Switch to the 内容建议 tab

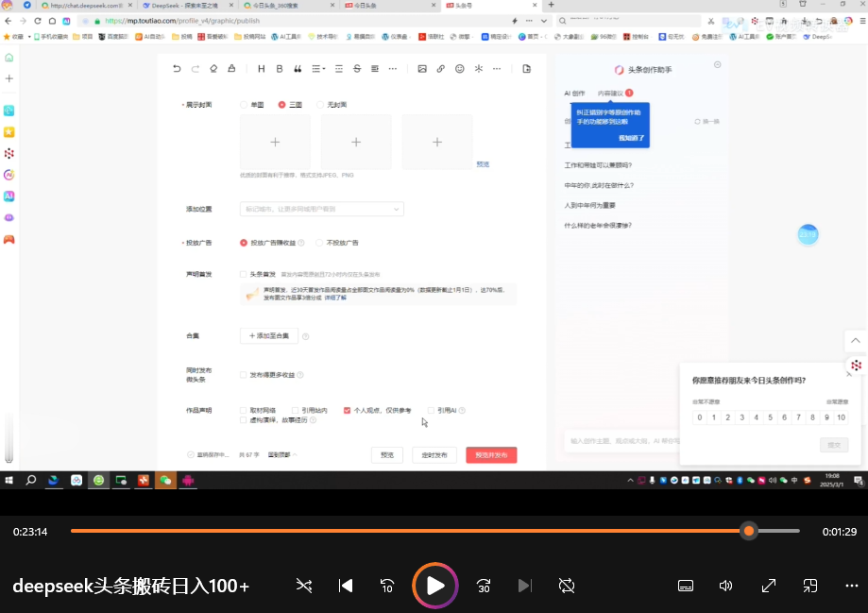pos(610,94)
